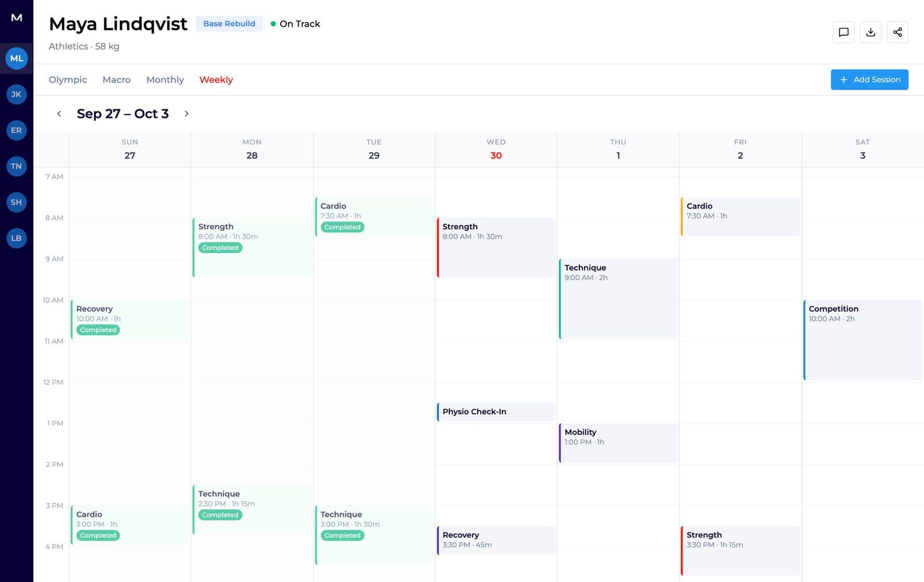Select the LB athlete avatar

click(x=17, y=238)
